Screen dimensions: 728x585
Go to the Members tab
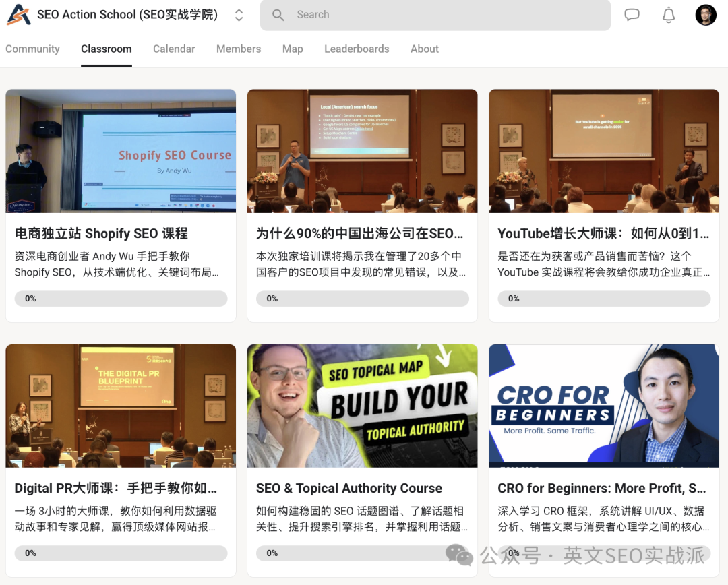point(239,49)
